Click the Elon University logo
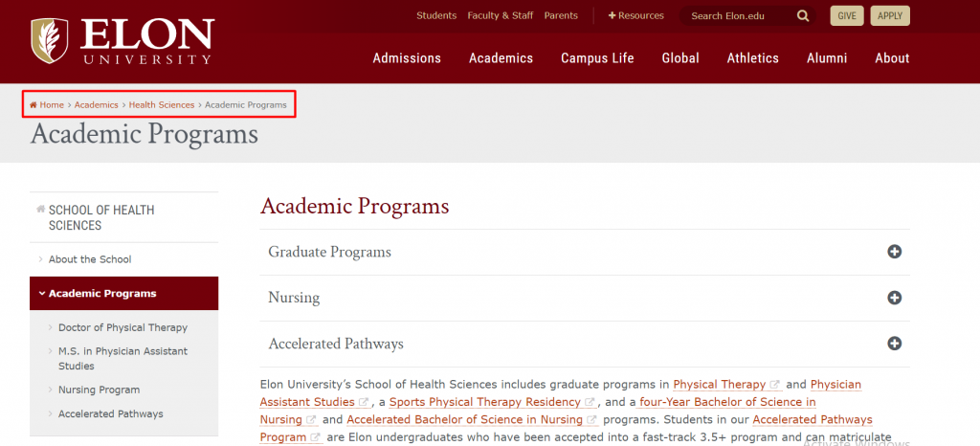 click(x=122, y=41)
